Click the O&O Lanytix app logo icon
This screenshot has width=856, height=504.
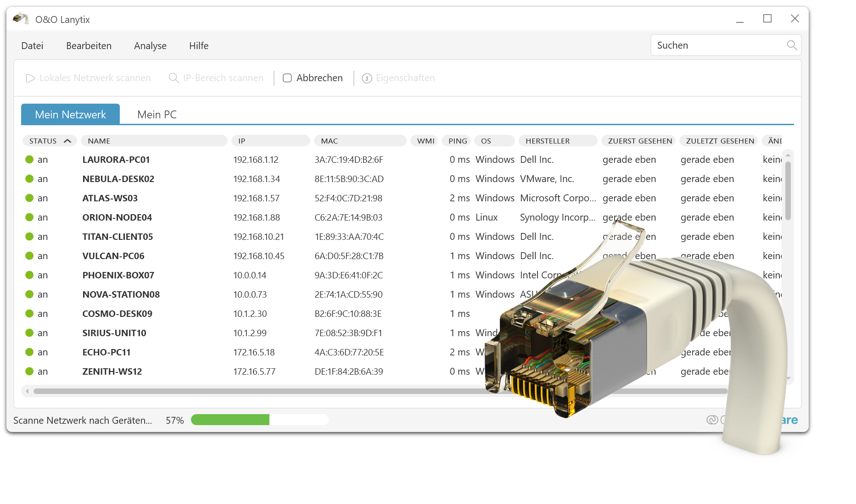click(x=21, y=19)
